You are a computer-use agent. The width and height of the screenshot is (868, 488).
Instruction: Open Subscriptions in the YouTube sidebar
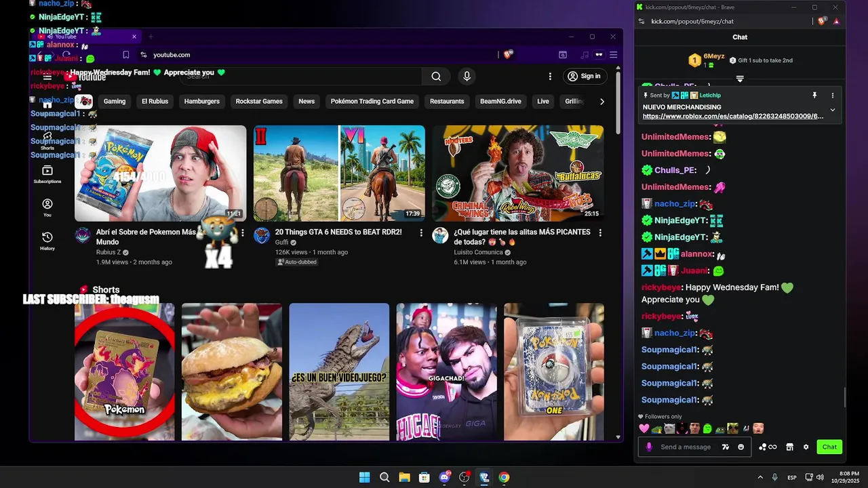(47, 174)
